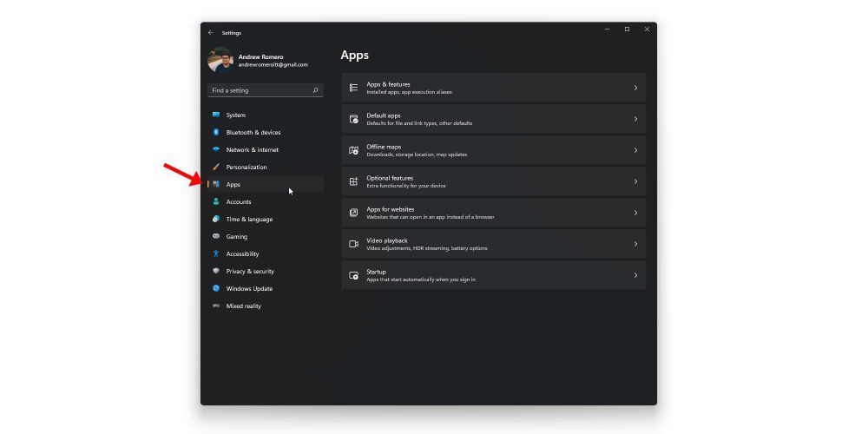Expand Default apps chevron arrow
This screenshot has width=868, height=434.
tap(635, 119)
